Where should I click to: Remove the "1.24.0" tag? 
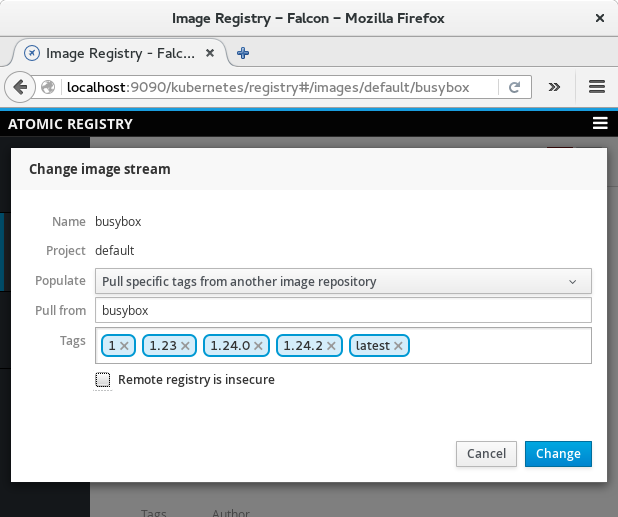259,346
